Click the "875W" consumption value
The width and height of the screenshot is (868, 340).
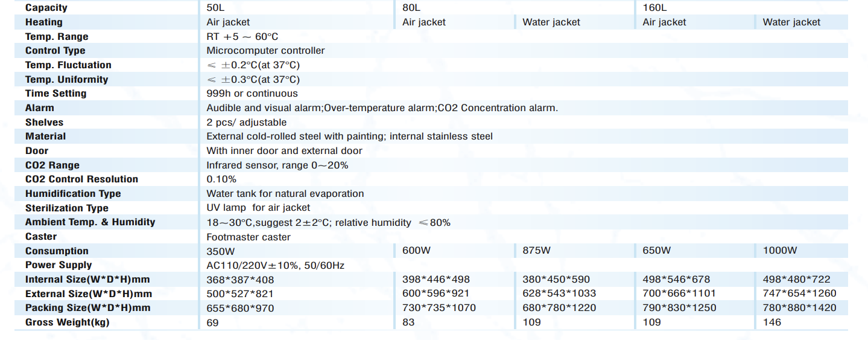coord(537,251)
